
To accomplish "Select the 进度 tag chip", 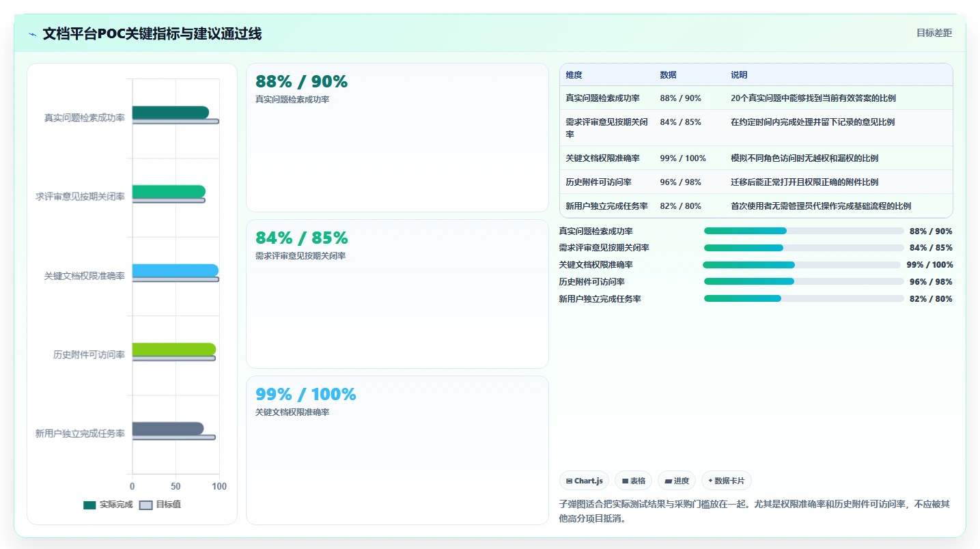I will 677,481.
